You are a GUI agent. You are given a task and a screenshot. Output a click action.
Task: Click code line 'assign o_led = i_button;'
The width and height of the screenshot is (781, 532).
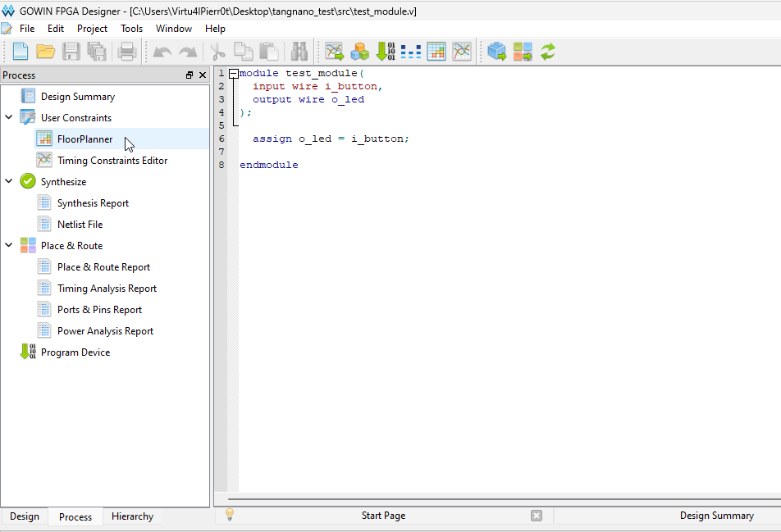click(331, 139)
